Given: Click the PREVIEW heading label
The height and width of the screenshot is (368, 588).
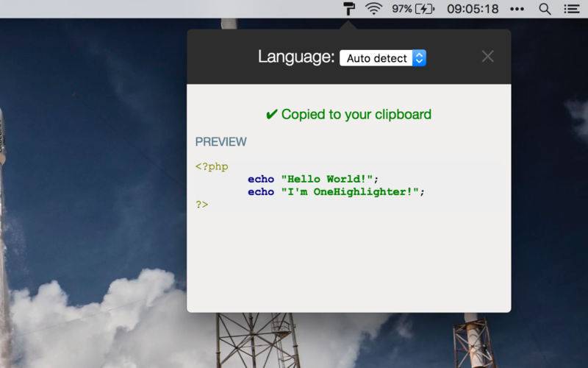Looking at the screenshot, I should coord(221,141).
